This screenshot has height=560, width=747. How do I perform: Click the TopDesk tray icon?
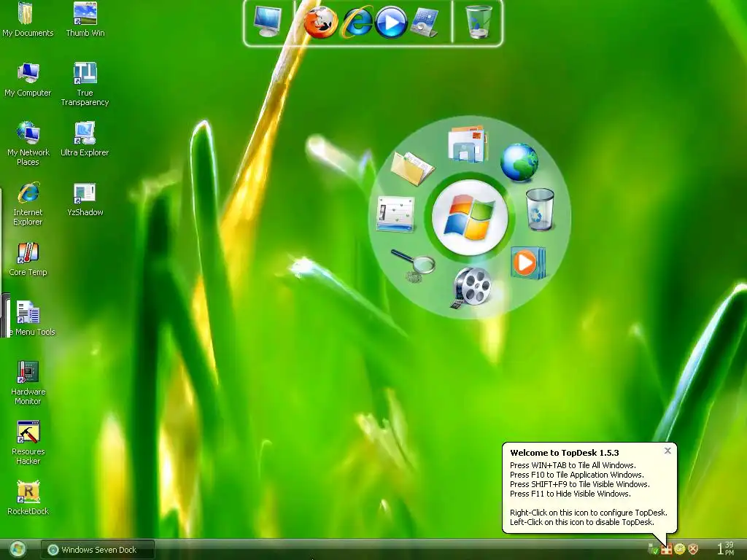(666, 550)
